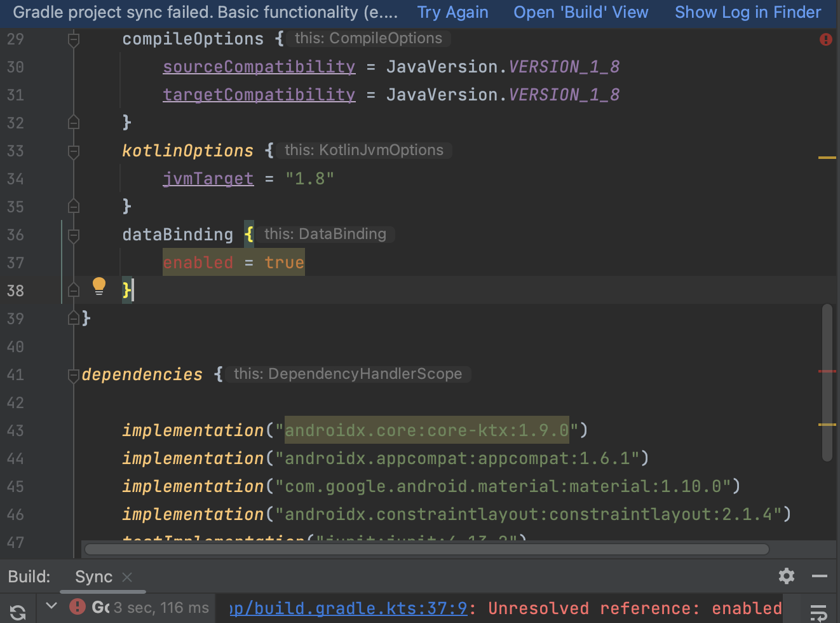Viewport: 840px width, 623px height.
Task: Click the re-sync refresh icon
Action: (18, 612)
